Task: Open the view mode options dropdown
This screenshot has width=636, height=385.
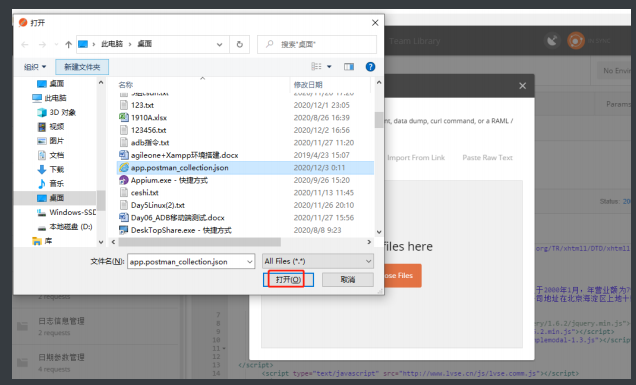Action: (x=329, y=67)
